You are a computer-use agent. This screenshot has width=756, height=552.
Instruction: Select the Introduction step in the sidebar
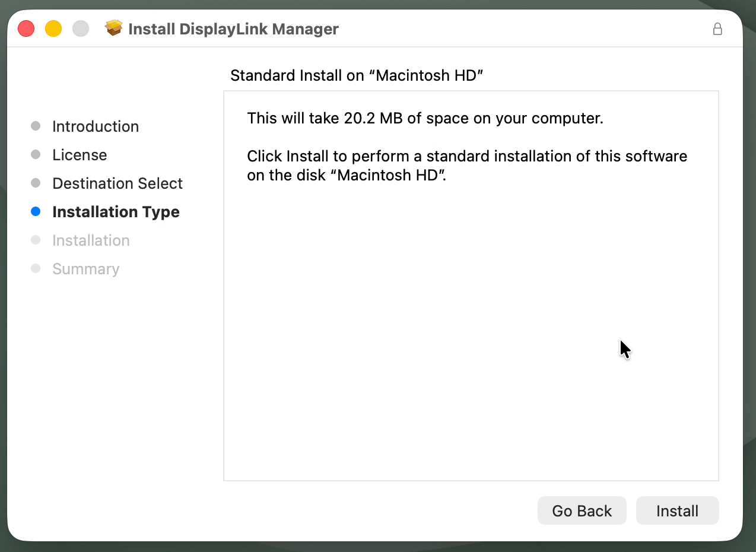96,126
